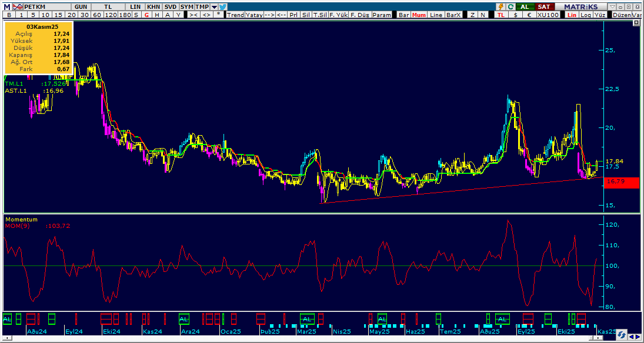Compare against XU100 index
This screenshot has height=343, width=644.
click(548, 14)
